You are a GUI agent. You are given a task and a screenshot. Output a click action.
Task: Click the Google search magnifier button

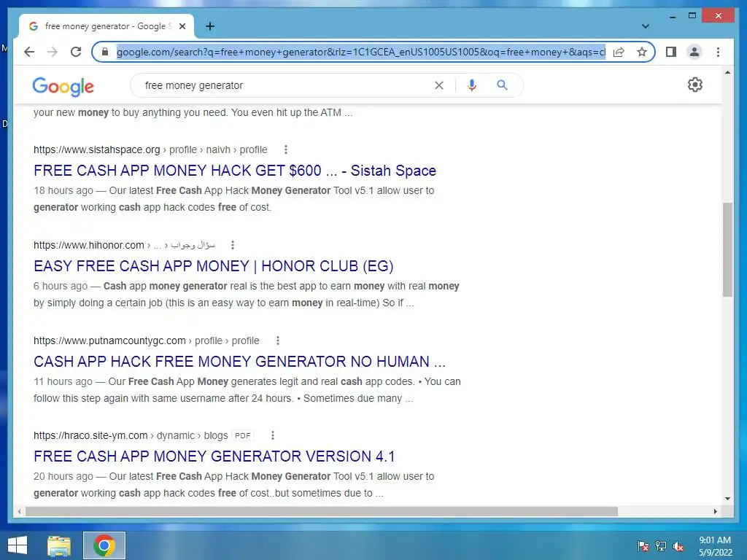502,85
